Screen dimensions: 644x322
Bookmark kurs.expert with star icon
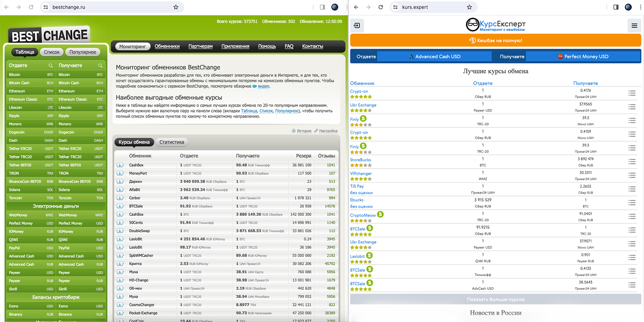click(x=469, y=7)
